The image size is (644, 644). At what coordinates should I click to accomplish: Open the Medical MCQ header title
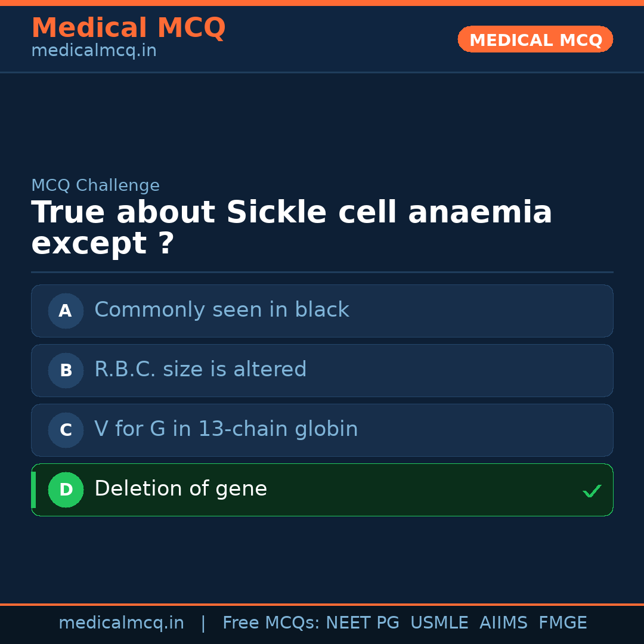[128, 28]
